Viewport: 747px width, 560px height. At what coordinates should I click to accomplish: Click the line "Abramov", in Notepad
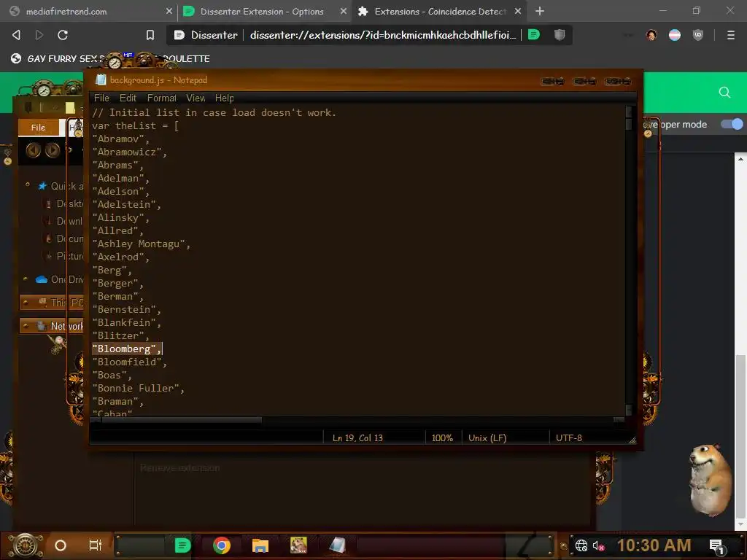120,139
